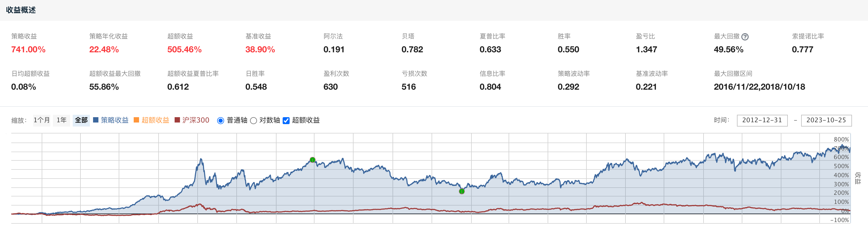
Task: Click the drawdown interval 2016/11/22,2018/10/18
Action: point(759,87)
